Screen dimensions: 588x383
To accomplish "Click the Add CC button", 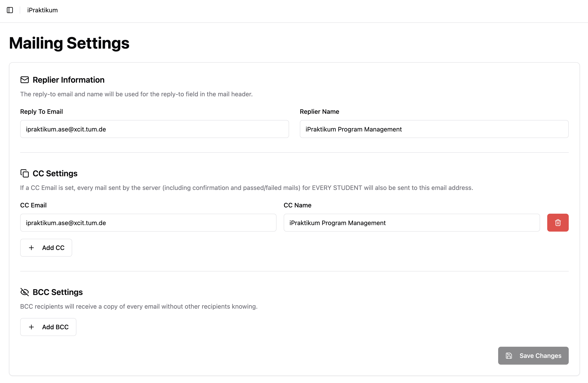I will point(46,247).
